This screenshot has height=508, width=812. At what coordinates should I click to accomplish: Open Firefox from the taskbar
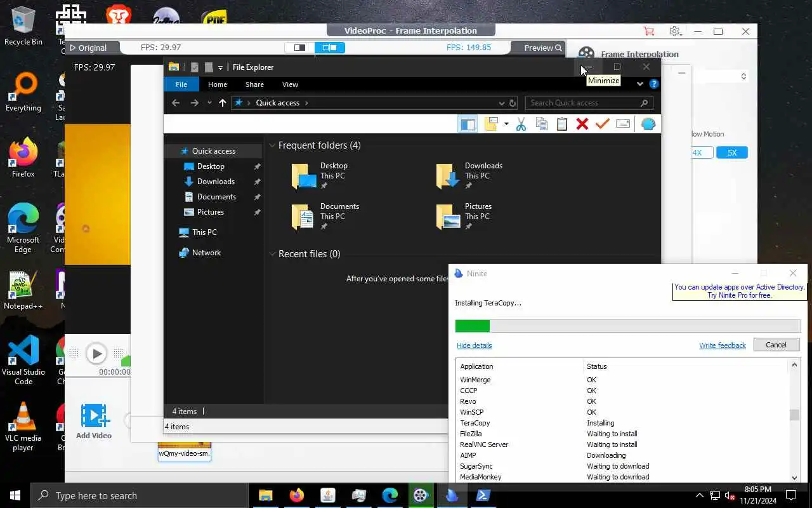pyautogui.click(x=296, y=495)
